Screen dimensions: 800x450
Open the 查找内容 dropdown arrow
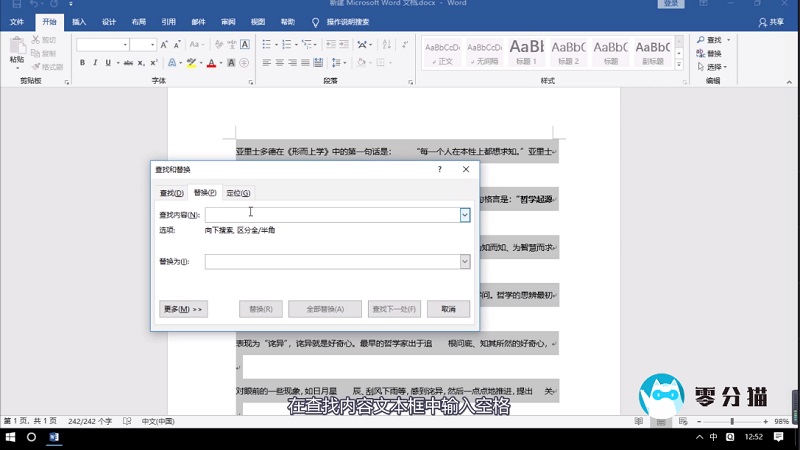(x=465, y=215)
